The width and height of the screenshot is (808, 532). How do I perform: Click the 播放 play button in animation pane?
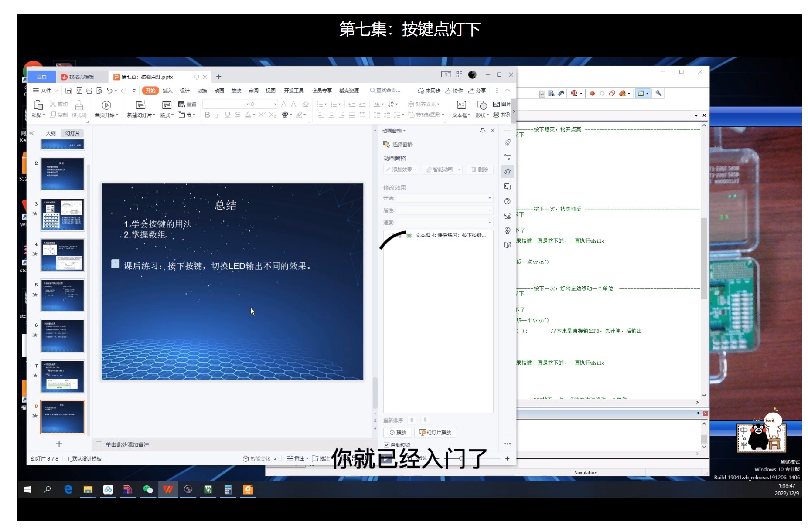coord(398,433)
